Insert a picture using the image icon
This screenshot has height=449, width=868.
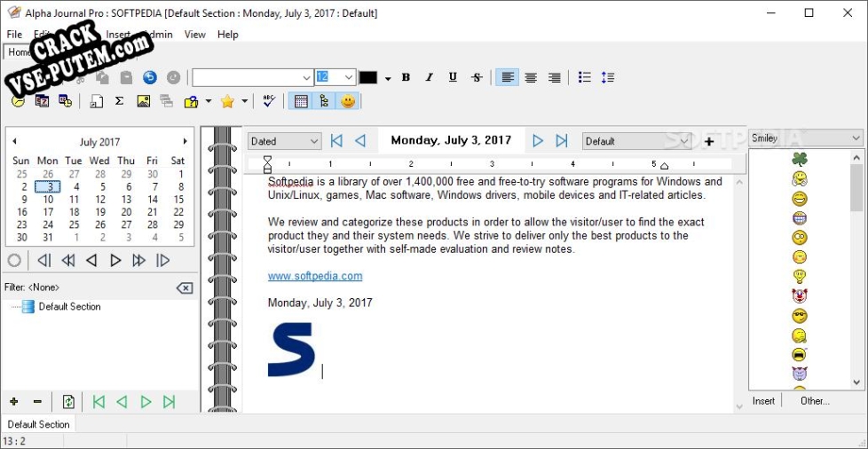click(144, 101)
